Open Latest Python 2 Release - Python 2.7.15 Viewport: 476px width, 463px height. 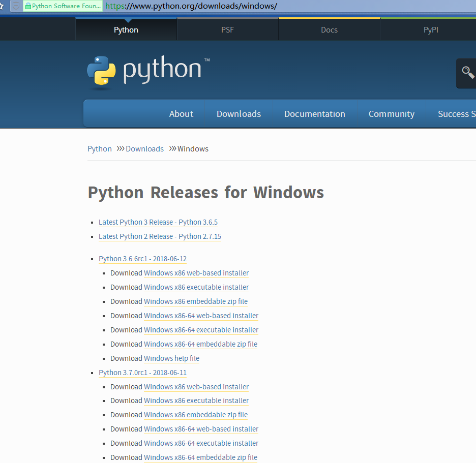point(160,236)
